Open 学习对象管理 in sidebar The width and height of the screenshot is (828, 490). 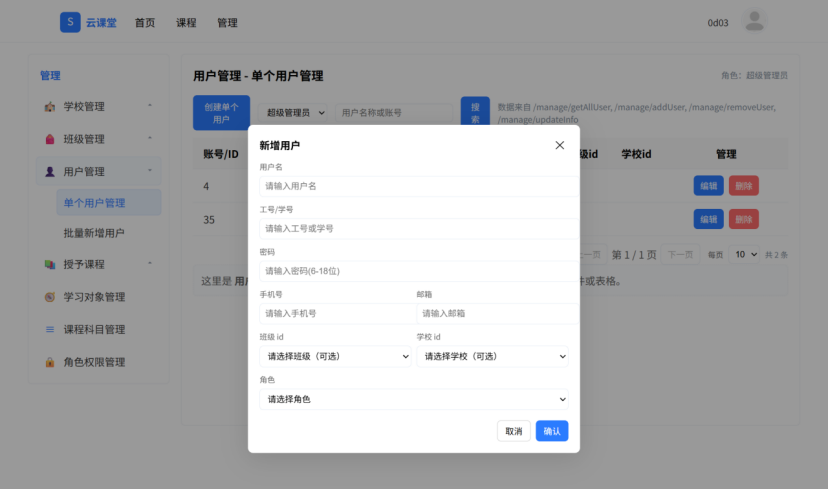click(x=94, y=297)
